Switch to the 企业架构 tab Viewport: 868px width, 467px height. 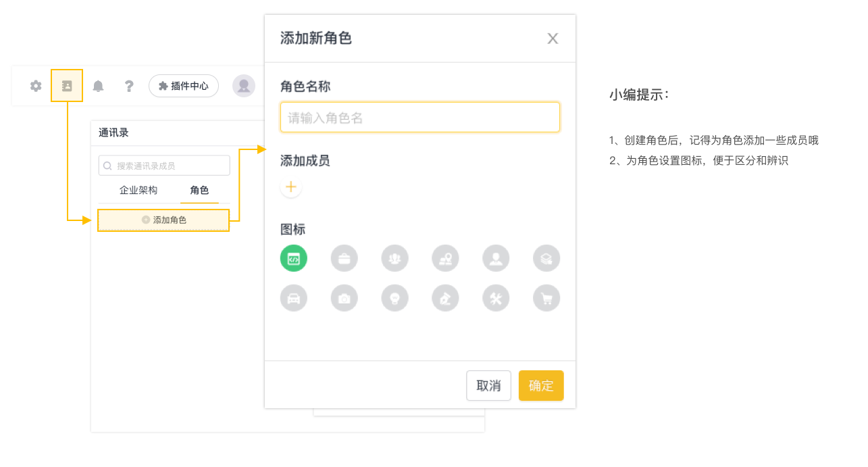click(138, 191)
